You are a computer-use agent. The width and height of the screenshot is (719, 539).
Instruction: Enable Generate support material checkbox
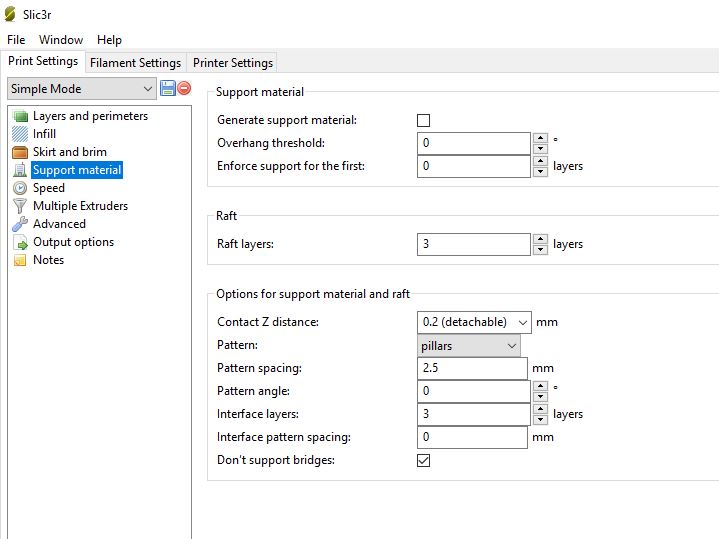click(424, 121)
